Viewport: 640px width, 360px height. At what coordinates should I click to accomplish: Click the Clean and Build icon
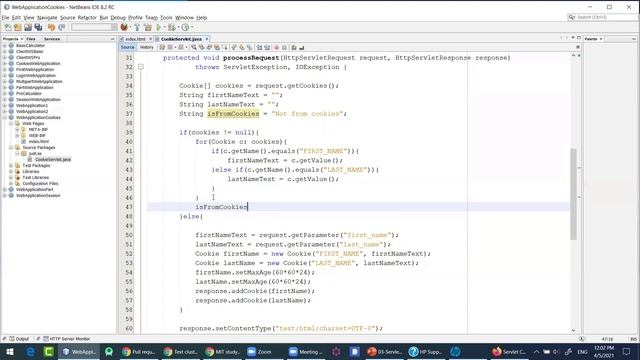click(147, 27)
